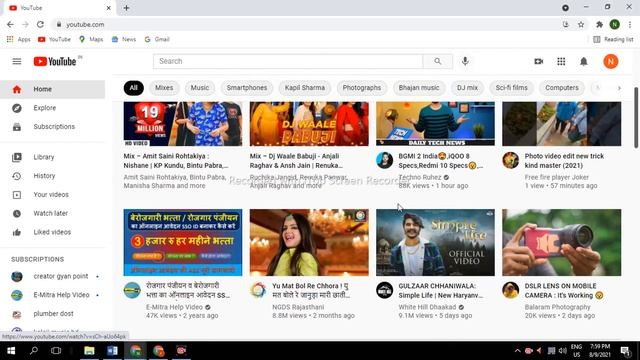The height and width of the screenshot is (360, 640).
Task: Open the Windows Start menu
Action: (x=11, y=351)
